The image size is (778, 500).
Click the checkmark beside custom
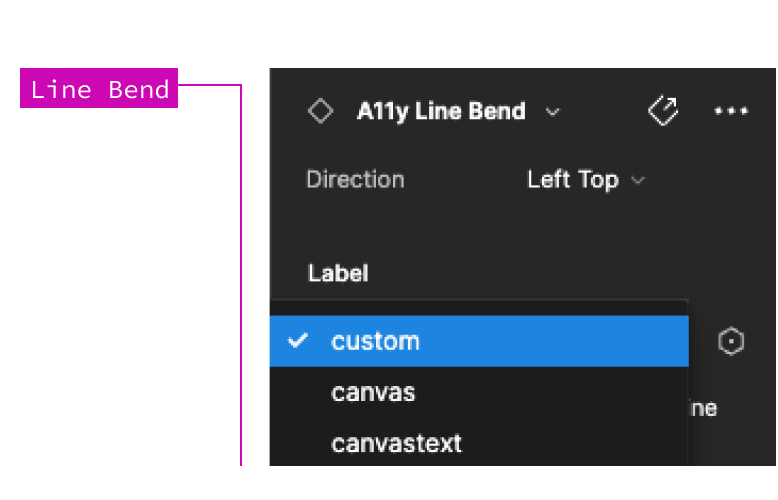pyautogui.click(x=298, y=340)
